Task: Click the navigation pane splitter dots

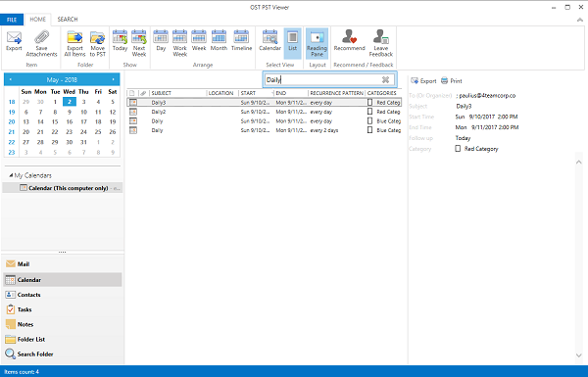Action: click(63, 253)
